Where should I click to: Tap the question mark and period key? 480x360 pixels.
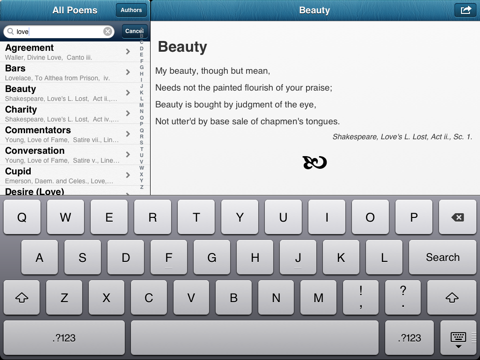(x=403, y=297)
